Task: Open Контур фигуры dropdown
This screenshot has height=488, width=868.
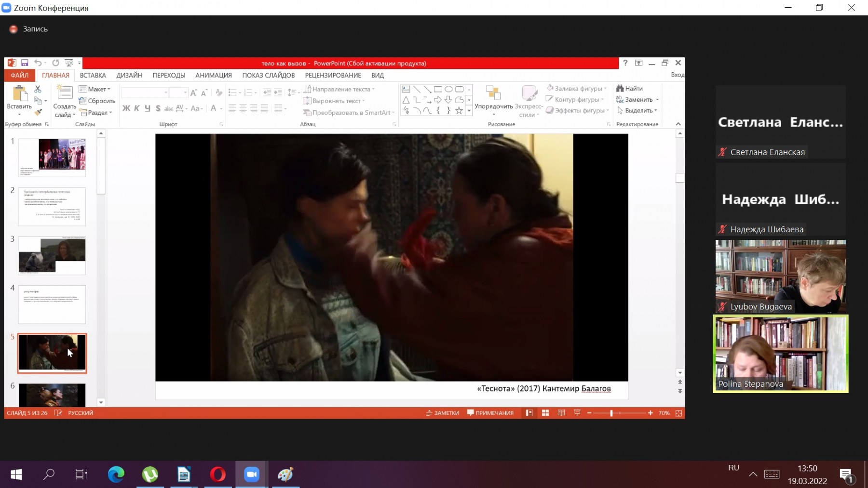Action: pos(575,99)
